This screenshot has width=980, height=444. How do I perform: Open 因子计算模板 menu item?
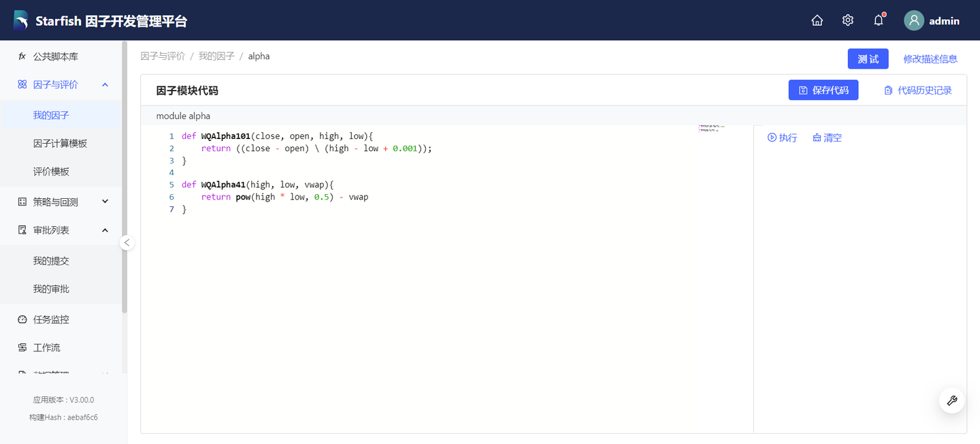(x=61, y=143)
